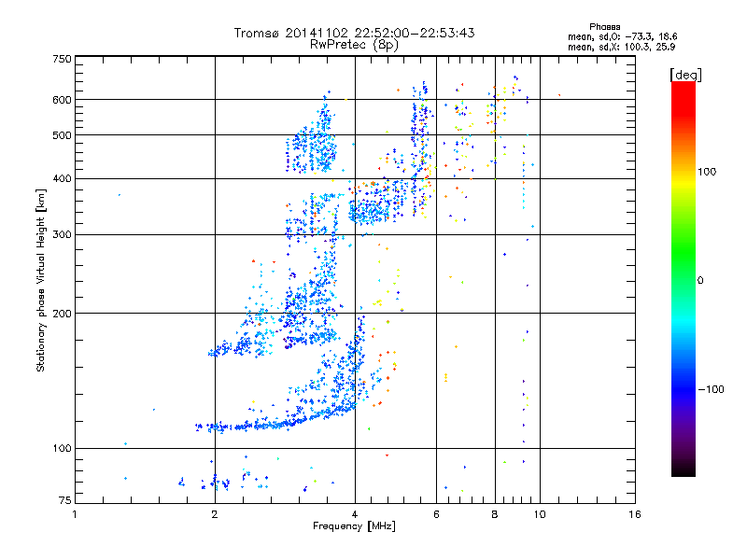The height and width of the screenshot is (560, 747).
Task: Click the black bottom of the colorbar
Action: [x=684, y=469]
